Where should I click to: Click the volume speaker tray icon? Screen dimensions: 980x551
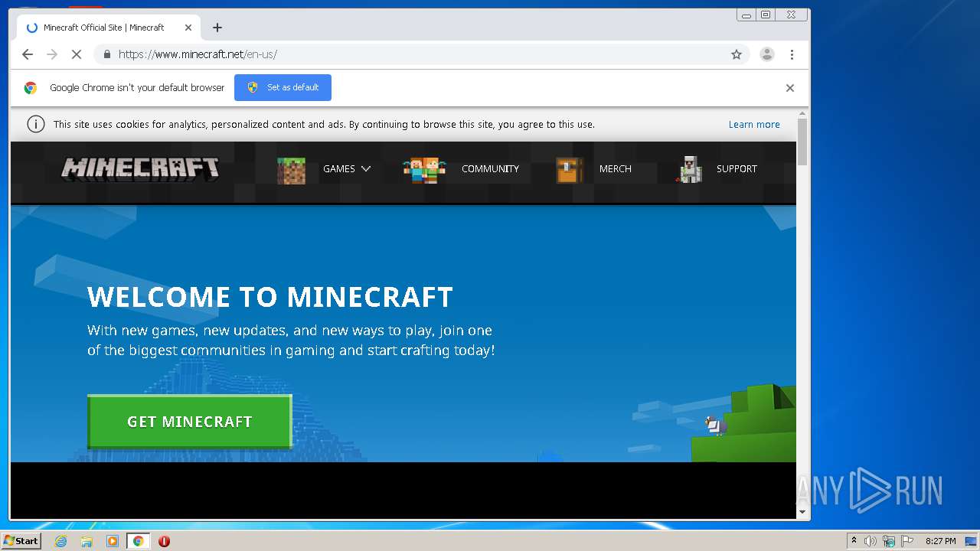[x=871, y=541]
